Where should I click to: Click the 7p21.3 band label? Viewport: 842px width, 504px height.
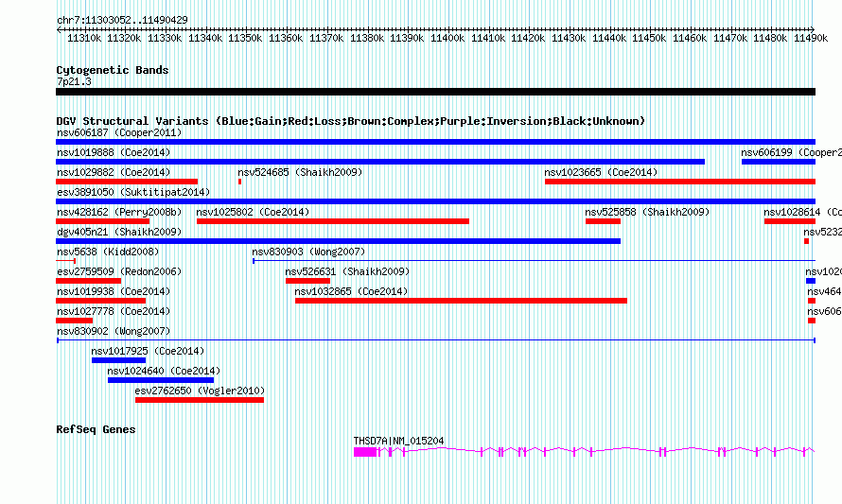point(74,81)
